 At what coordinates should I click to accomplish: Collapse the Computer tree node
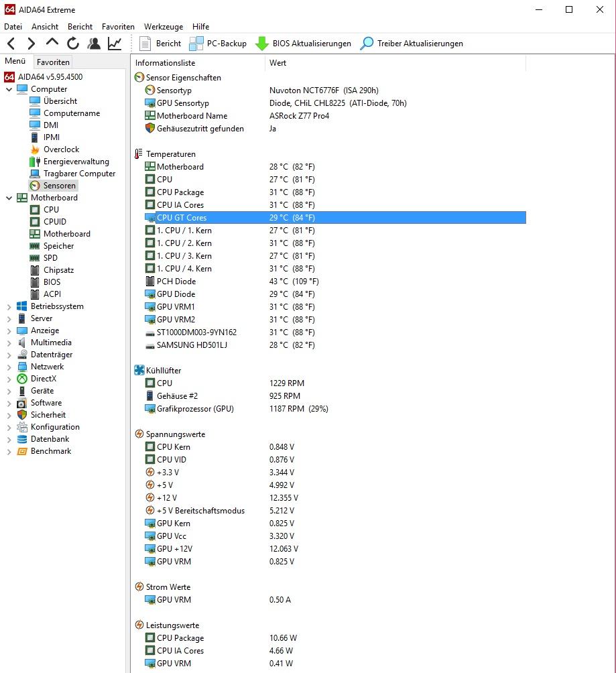click(9, 89)
